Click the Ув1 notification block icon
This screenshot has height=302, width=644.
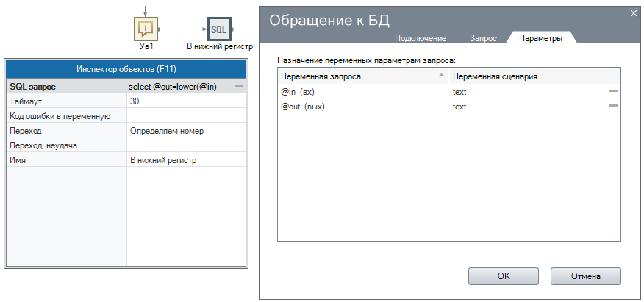point(146,29)
